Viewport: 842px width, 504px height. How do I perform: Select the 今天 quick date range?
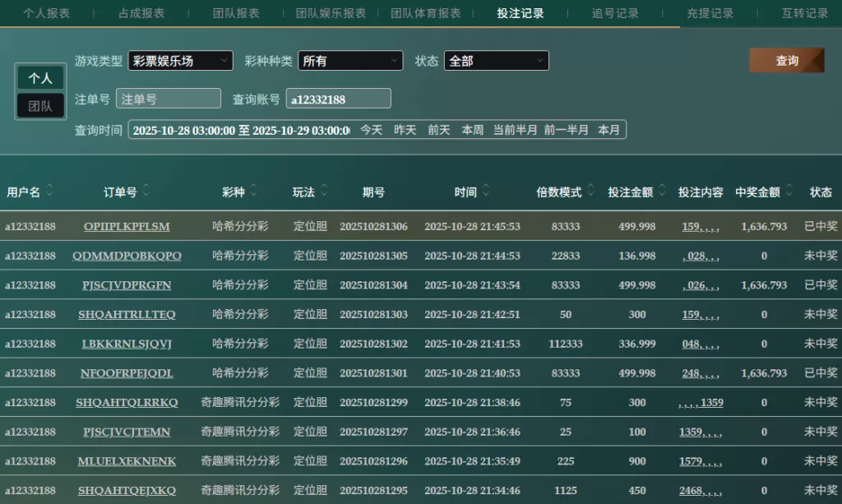coord(372,130)
